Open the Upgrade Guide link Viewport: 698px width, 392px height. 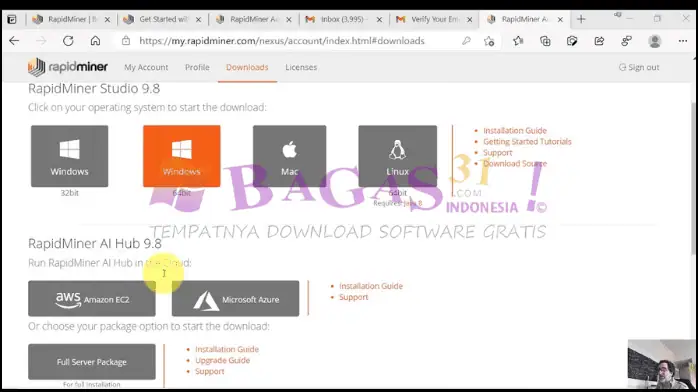[222, 360]
